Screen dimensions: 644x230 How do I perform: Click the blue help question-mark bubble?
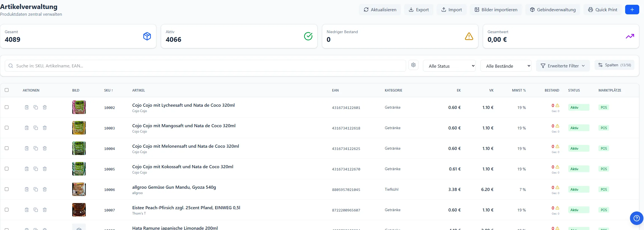[637, 218]
